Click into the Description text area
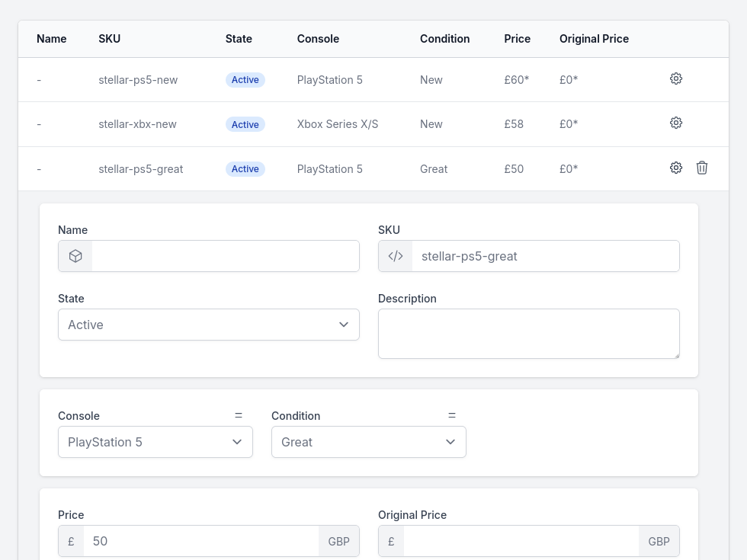This screenshot has width=747, height=560. pyautogui.click(x=528, y=334)
